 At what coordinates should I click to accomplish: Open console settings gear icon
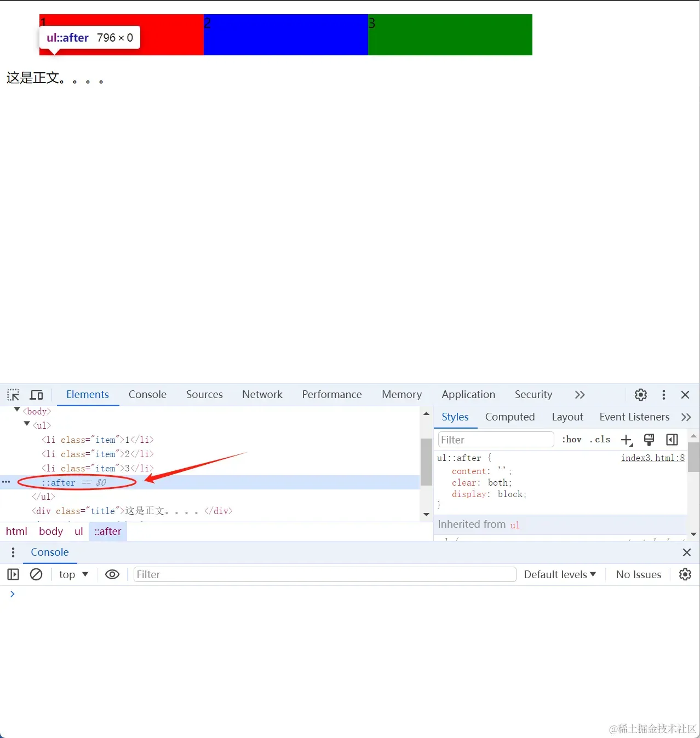(x=685, y=574)
